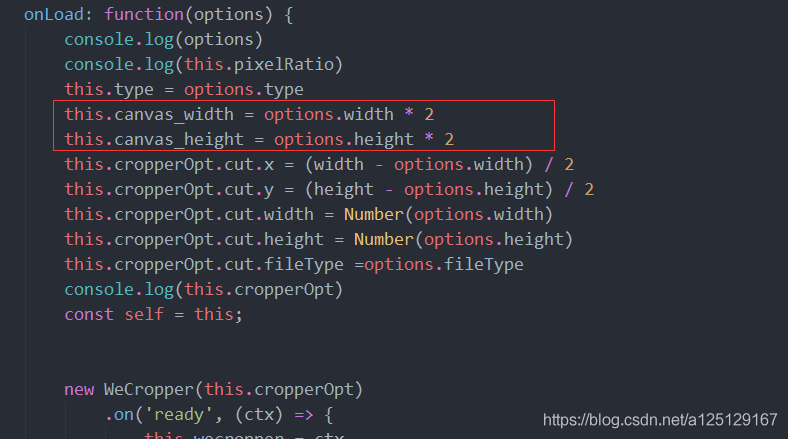The width and height of the screenshot is (788, 439).
Task: Click this.canvas_width in highlighted box
Action: point(149,115)
